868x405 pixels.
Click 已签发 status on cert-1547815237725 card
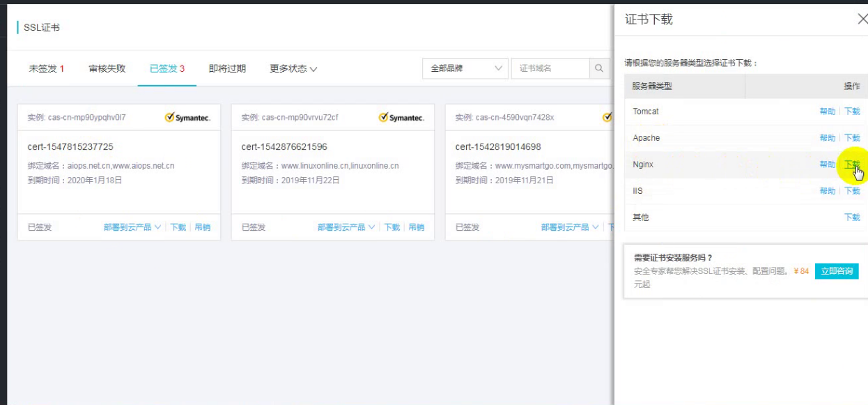coord(40,227)
